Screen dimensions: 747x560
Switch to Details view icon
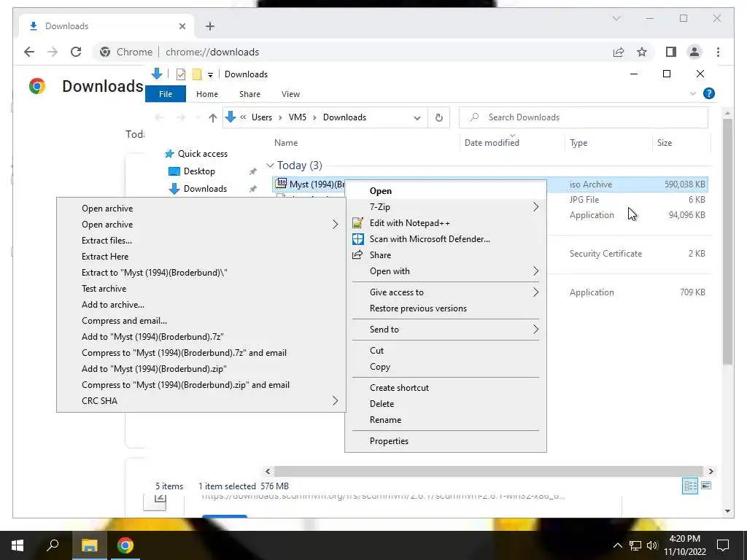pyautogui.click(x=690, y=486)
